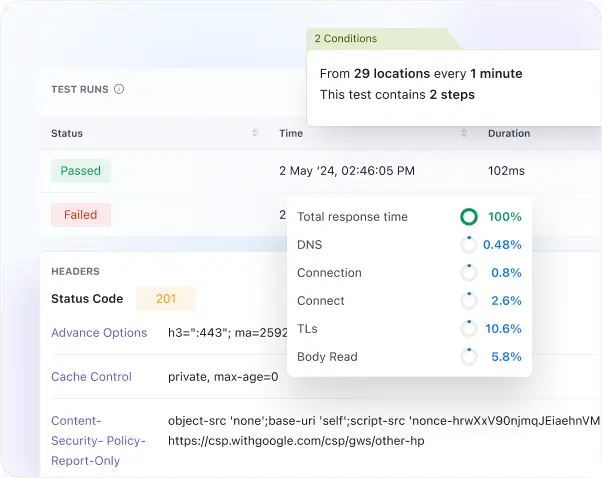Click the Time column header
The width and height of the screenshot is (602, 478).
coord(291,133)
